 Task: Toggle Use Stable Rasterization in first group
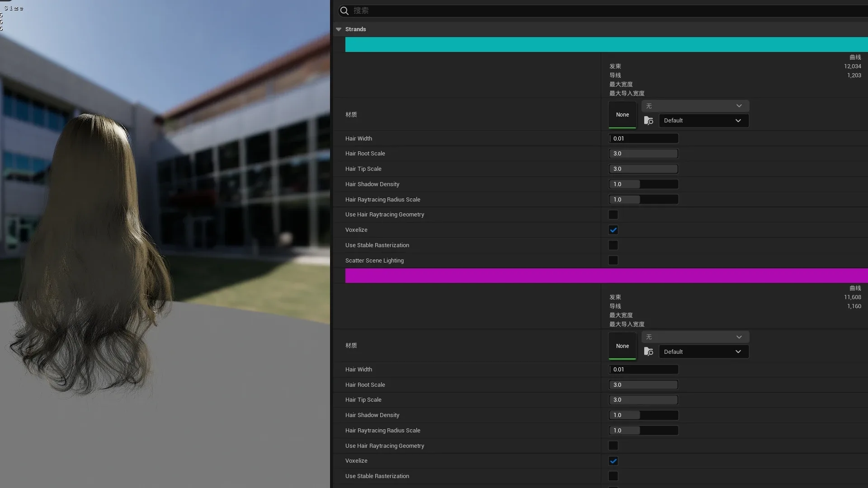click(613, 245)
